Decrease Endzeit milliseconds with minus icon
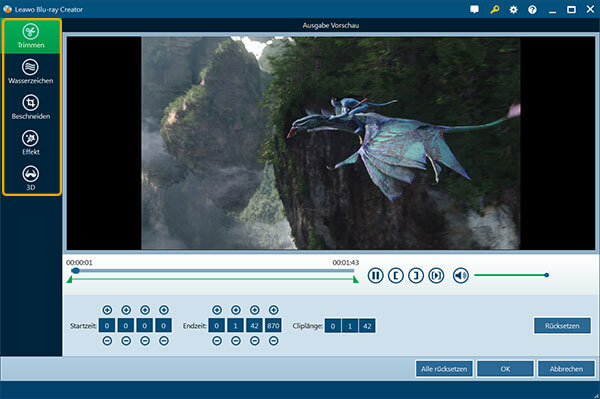Viewport: 600px width, 399px height. click(x=273, y=341)
